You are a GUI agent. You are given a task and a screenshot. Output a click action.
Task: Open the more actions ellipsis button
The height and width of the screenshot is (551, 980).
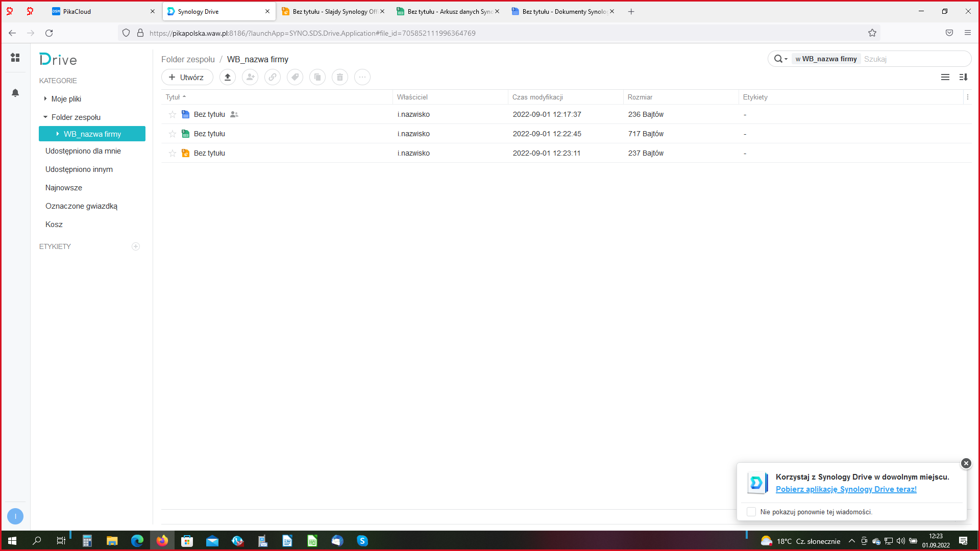(x=362, y=77)
